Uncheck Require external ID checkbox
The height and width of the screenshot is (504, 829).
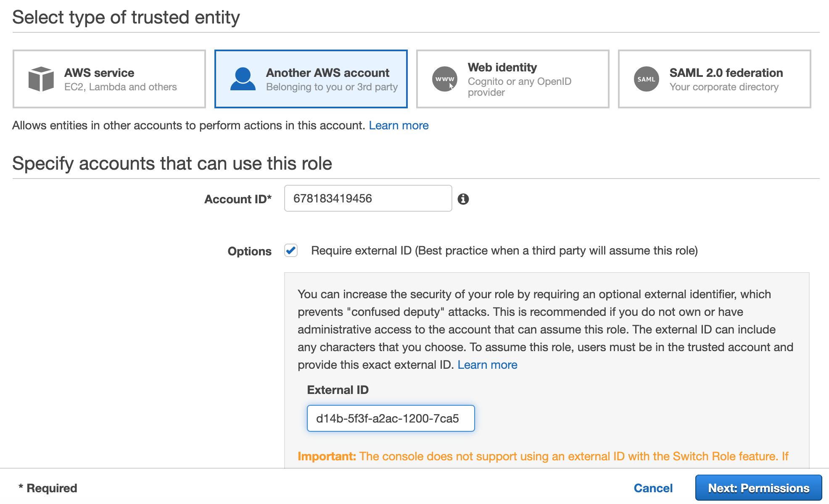tap(291, 250)
